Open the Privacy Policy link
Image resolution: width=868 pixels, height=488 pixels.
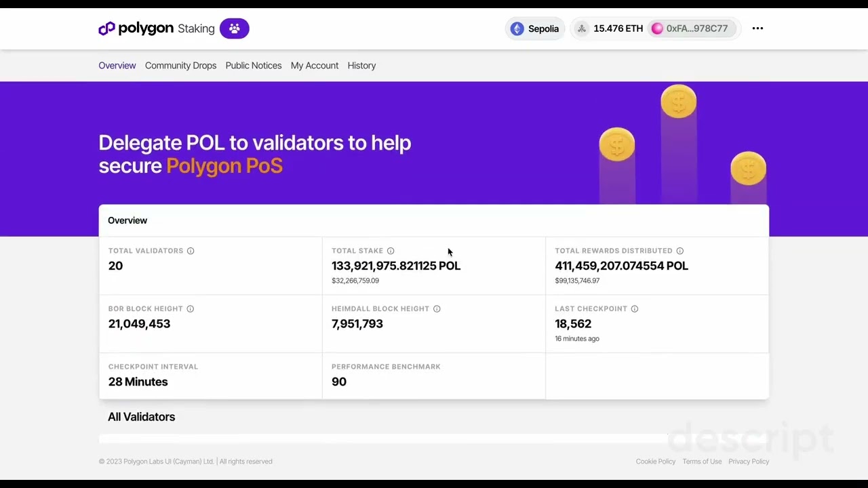tap(749, 462)
